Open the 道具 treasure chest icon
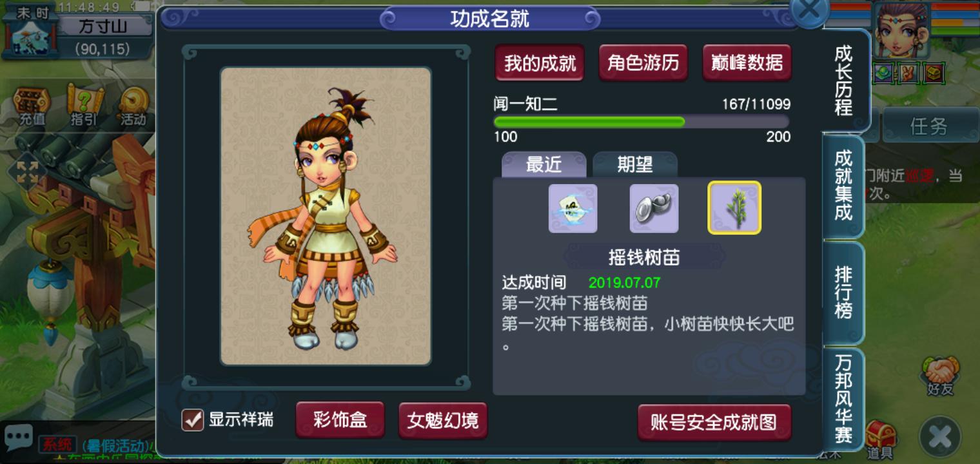This screenshot has height=464, width=980. pos(880,440)
